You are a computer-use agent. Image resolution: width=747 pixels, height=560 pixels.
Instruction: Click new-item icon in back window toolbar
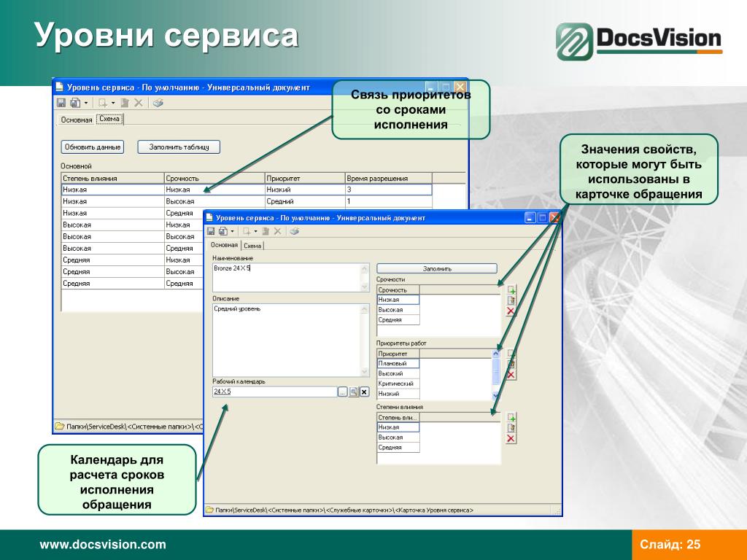[102, 102]
